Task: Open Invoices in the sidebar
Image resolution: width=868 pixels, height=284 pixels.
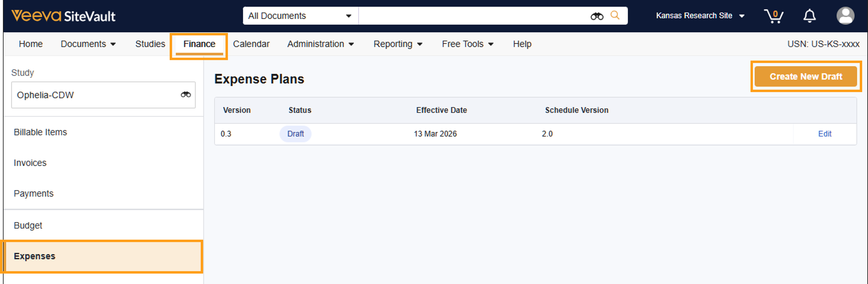Action: pos(30,163)
